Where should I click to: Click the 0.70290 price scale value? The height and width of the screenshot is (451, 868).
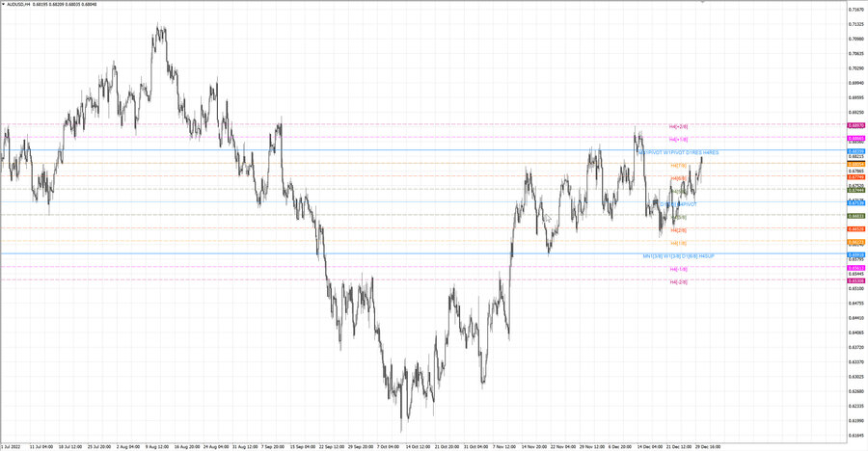[855, 68]
